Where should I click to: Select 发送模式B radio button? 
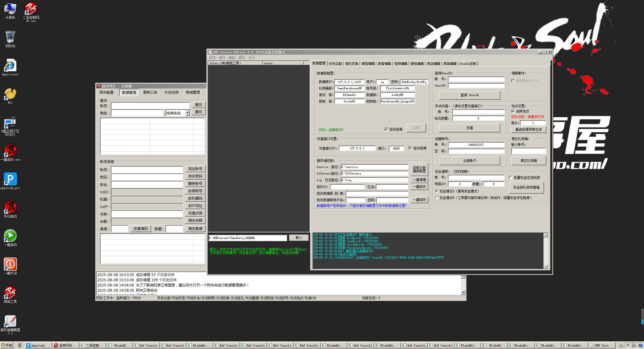[436, 198]
